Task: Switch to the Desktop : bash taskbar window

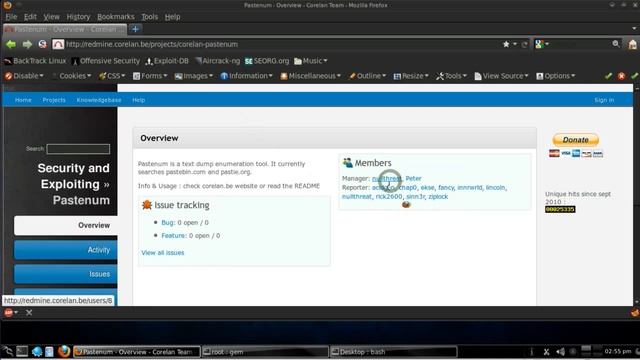Action: point(393,351)
